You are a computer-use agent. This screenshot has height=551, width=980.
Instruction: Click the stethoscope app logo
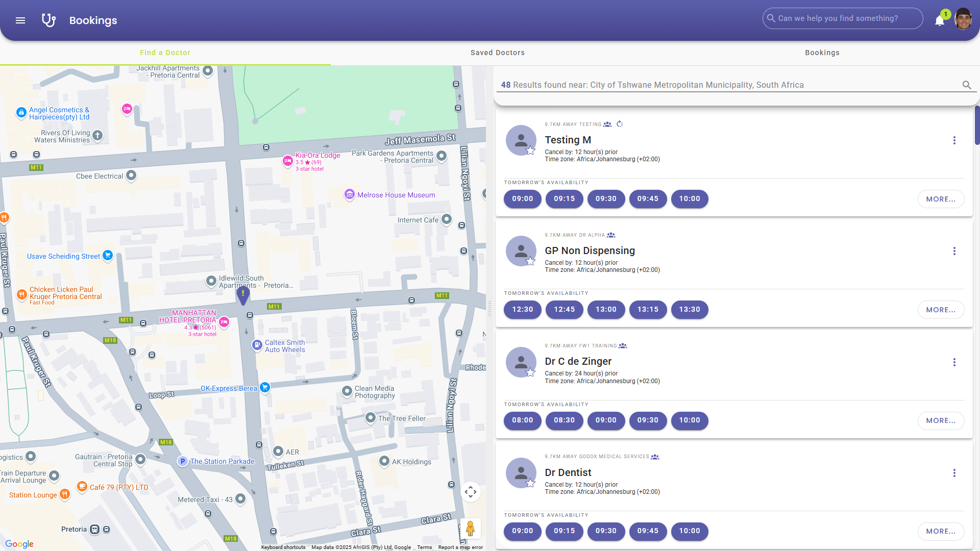(48, 20)
